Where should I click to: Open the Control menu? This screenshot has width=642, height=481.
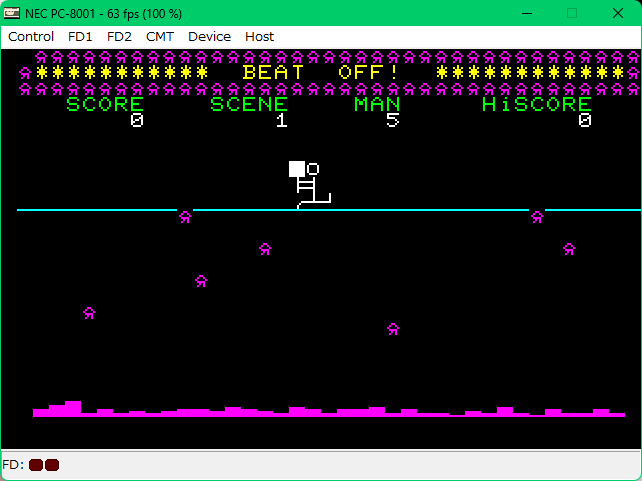pyautogui.click(x=31, y=37)
